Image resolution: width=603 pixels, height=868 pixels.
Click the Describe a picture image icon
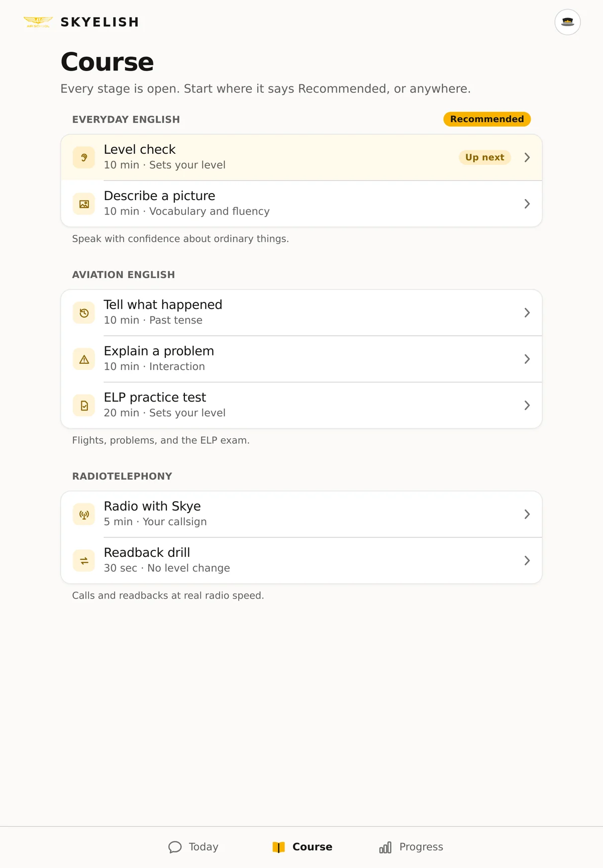pyautogui.click(x=84, y=204)
